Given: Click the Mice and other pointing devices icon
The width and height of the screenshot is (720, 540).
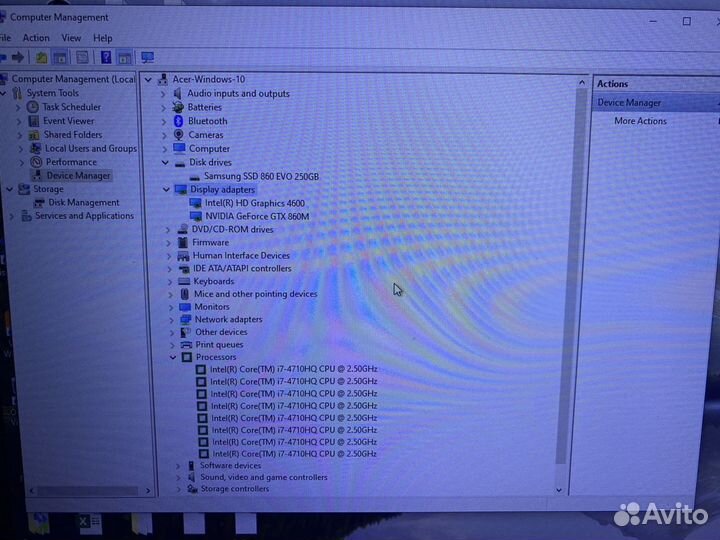Looking at the screenshot, I should pyautogui.click(x=185, y=294).
